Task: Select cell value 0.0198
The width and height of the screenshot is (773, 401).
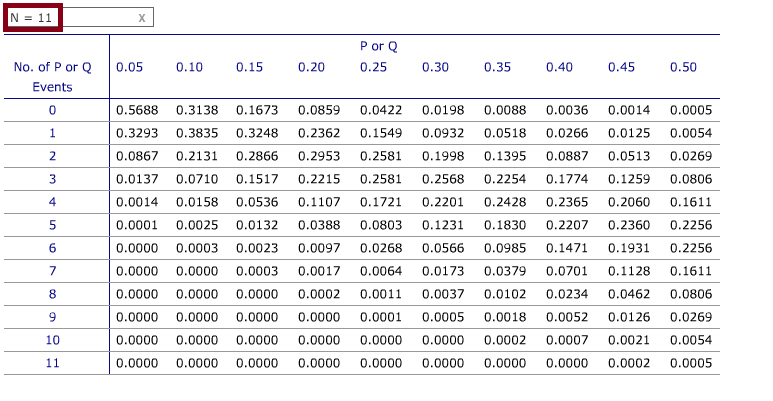Action: 443,110
